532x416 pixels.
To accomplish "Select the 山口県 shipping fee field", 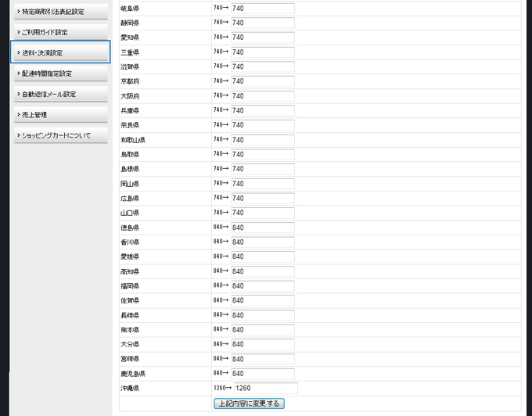I will click(262, 213).
